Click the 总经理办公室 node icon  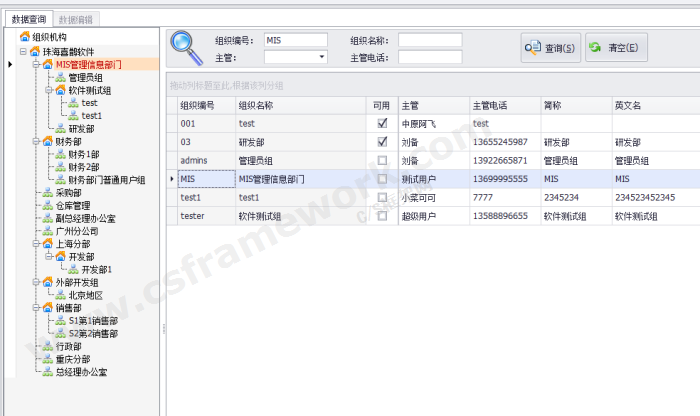coord(47,372)
